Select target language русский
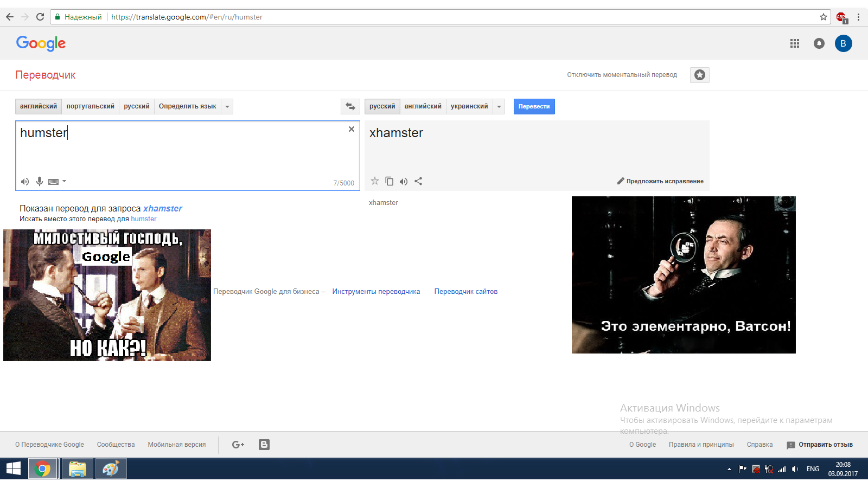 (382, 106)
